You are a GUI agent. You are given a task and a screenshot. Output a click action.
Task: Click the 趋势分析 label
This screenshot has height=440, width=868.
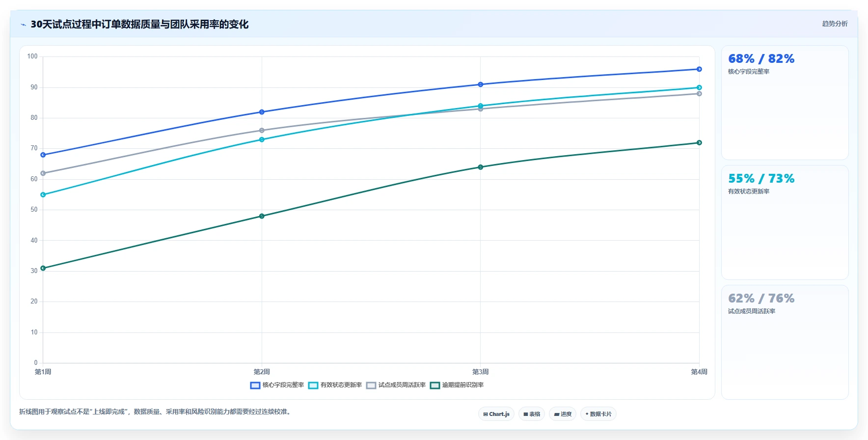835,24
